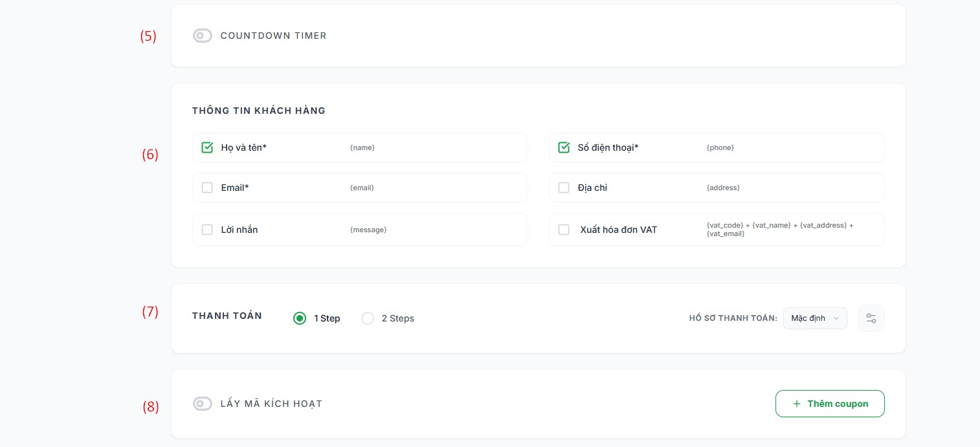Tick the Xuất hóa đơn VAT checkbox
Image resolution: width=980 pixels, height=447 pixels.
(564, 230)
